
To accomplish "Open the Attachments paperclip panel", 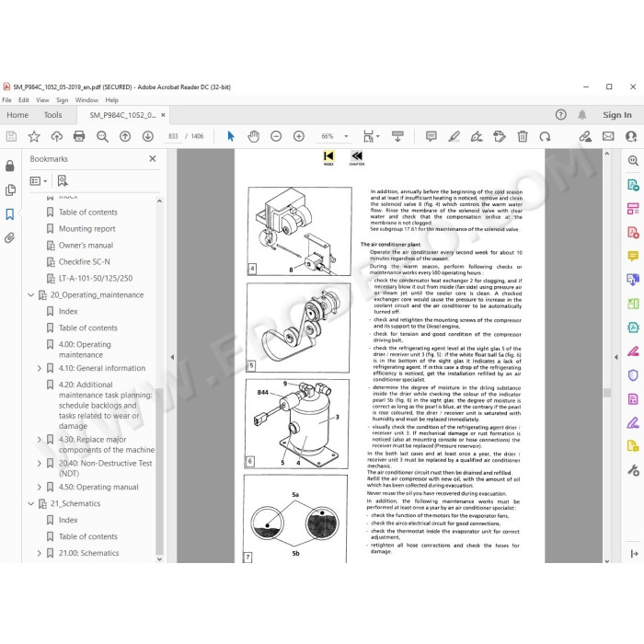I will (x=10, y=237).
